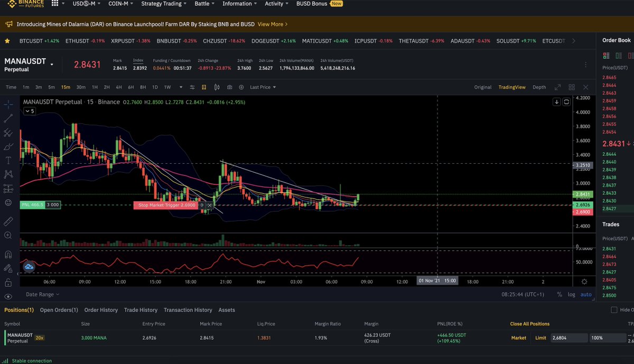Open the pitchfork drawing tool

tap(8, 133)
